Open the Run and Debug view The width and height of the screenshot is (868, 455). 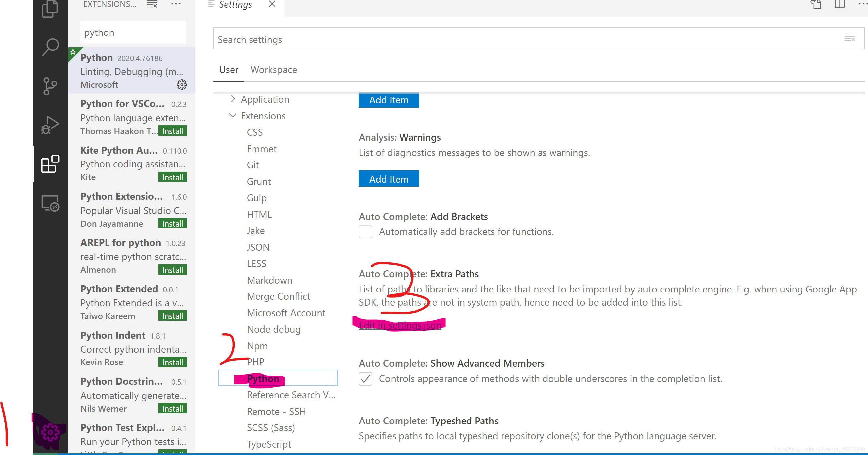pos(50,125)
